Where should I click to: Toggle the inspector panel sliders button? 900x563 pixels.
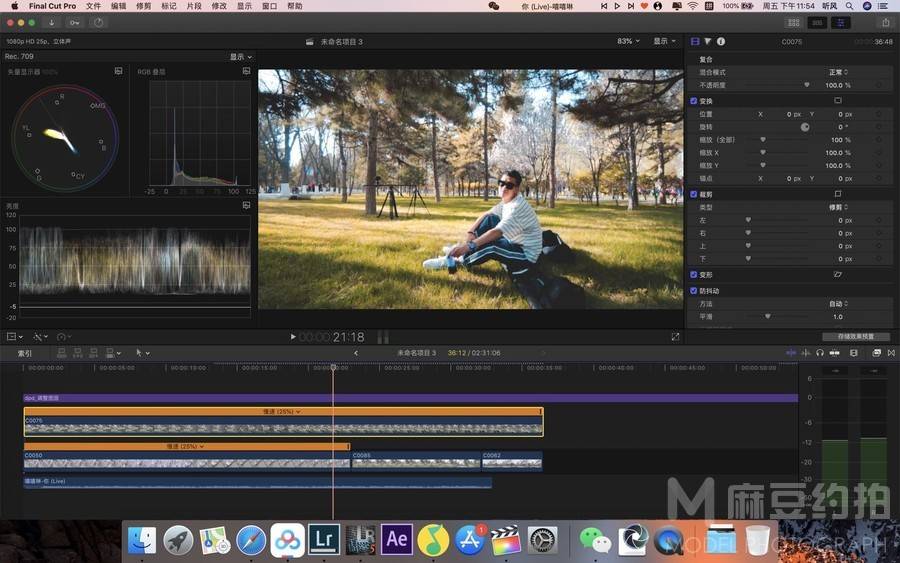tap(840, 22)
